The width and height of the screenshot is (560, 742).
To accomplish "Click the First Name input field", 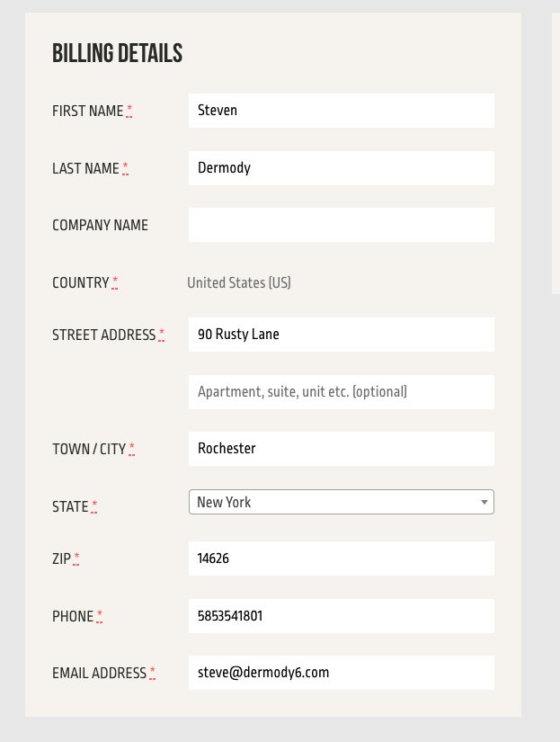I will (x=341, y=111).
